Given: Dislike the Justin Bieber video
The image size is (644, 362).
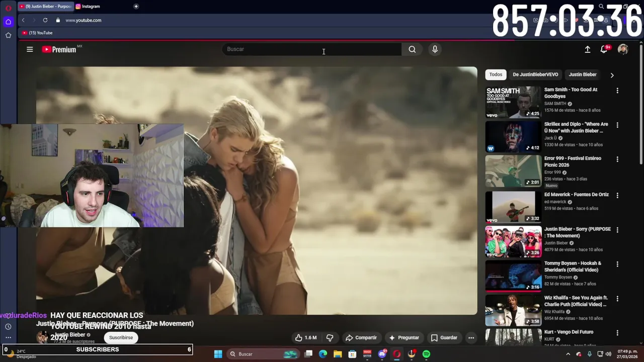Looking at the screenshot, I should 330,338.
